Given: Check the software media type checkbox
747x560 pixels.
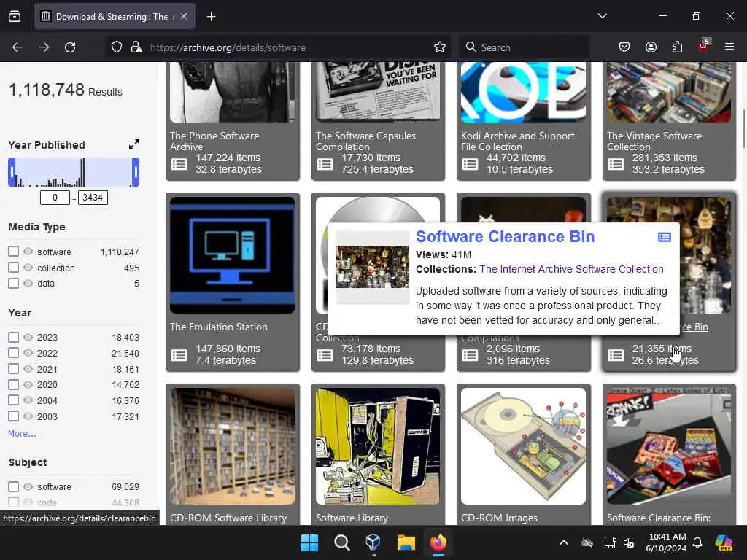Looking at the screenshot, I should (13, 252).
